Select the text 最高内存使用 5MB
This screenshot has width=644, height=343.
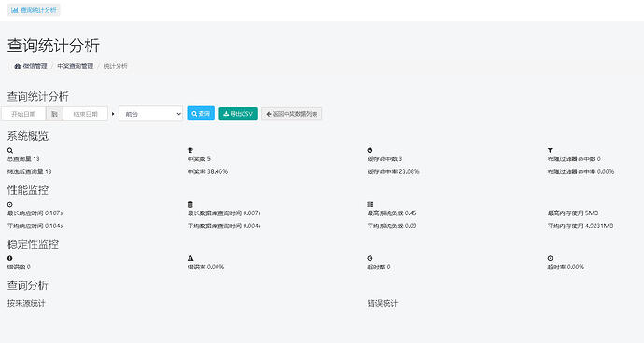[573, 213]
